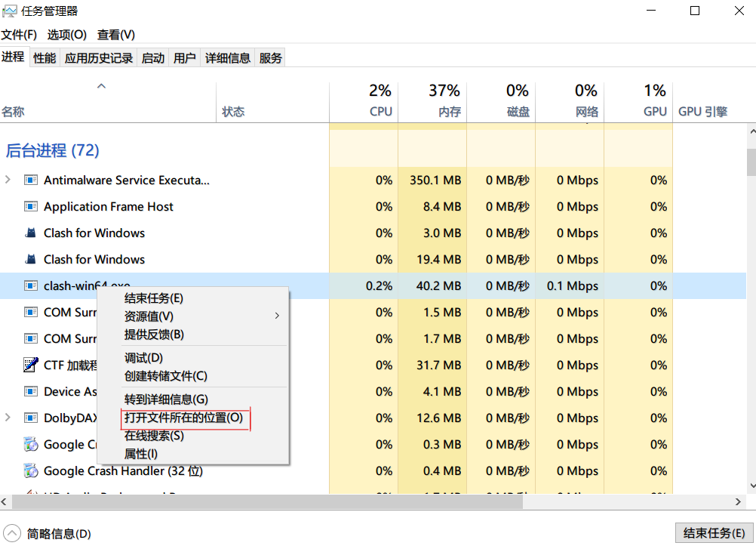756x552 pixels.
Task: Select Application Frame Host process name
Action: click(109, 206)
